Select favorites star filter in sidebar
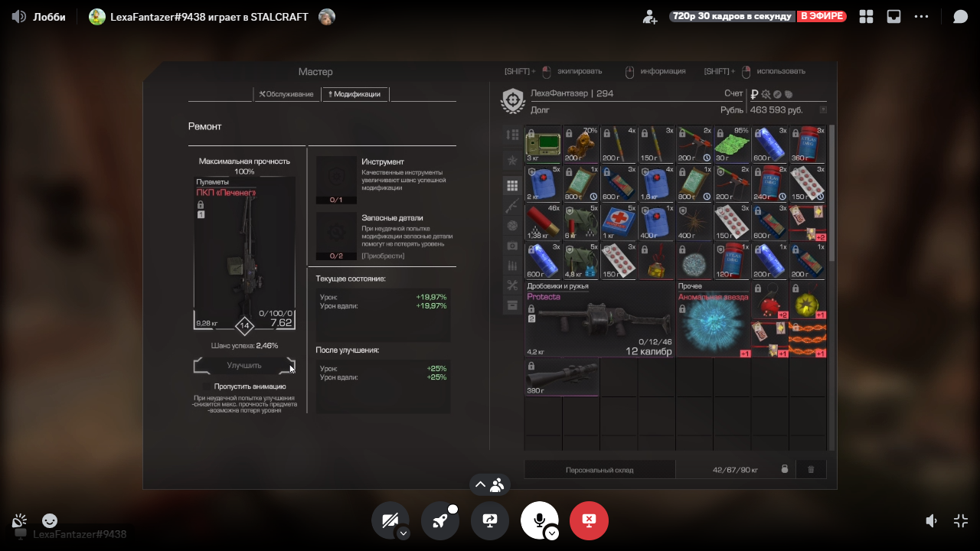The image size is (980, 551). pos(512,160)
